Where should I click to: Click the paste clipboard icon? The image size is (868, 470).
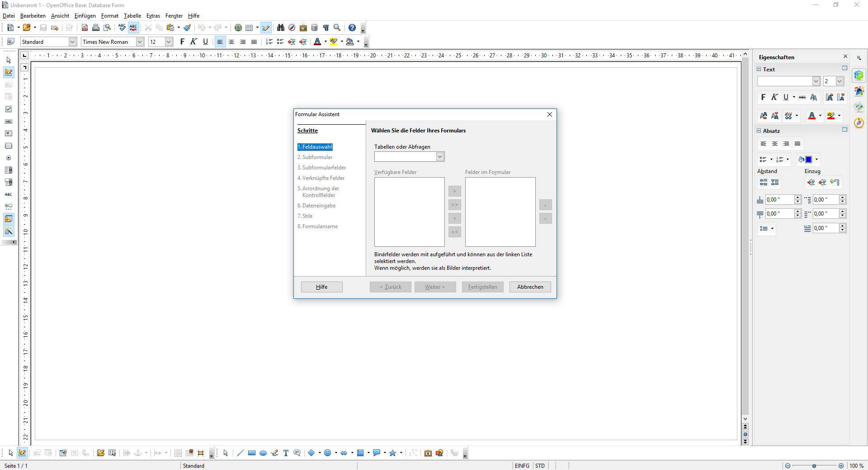tap(170, 28)
